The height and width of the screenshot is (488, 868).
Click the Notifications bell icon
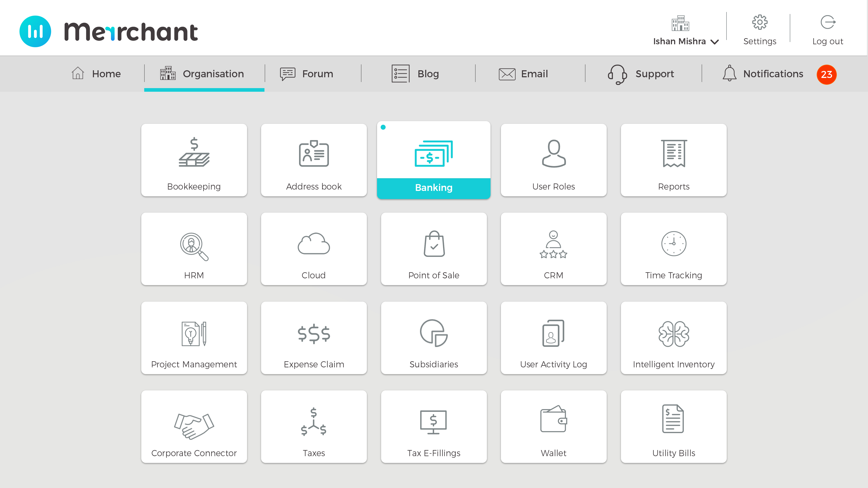(x=729, y=73)
